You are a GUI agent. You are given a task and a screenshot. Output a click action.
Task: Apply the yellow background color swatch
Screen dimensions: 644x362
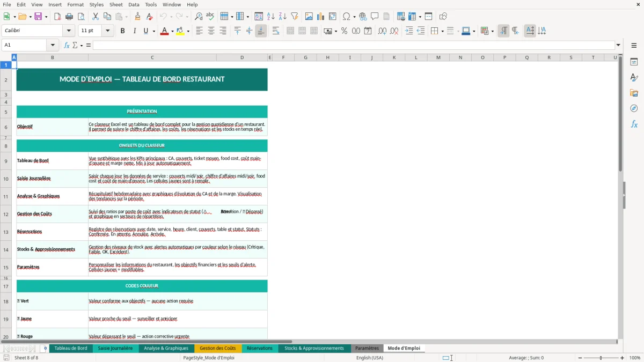point(180,31)
